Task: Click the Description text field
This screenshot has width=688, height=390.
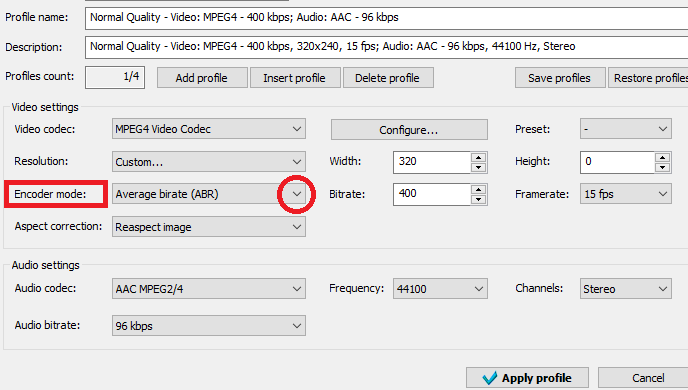Action: point(386,47)
